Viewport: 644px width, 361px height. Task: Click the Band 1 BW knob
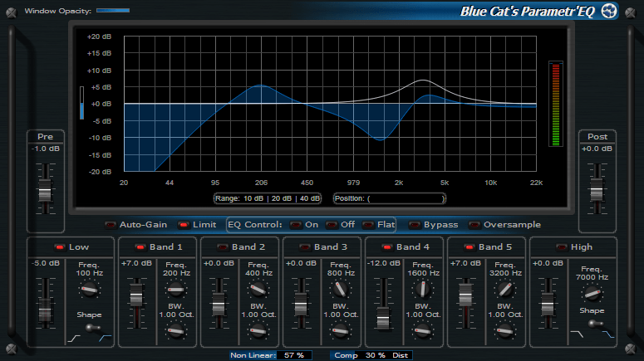(176, 330)
